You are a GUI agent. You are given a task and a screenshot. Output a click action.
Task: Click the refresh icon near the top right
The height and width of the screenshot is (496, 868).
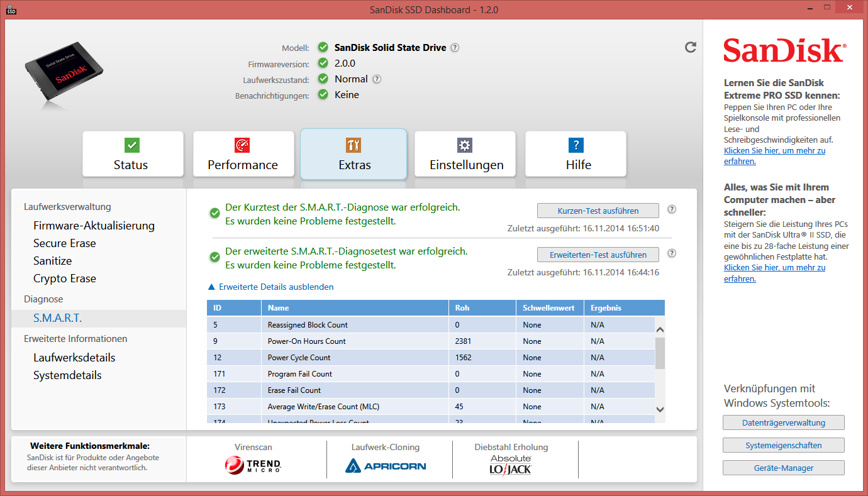(691, 47)
